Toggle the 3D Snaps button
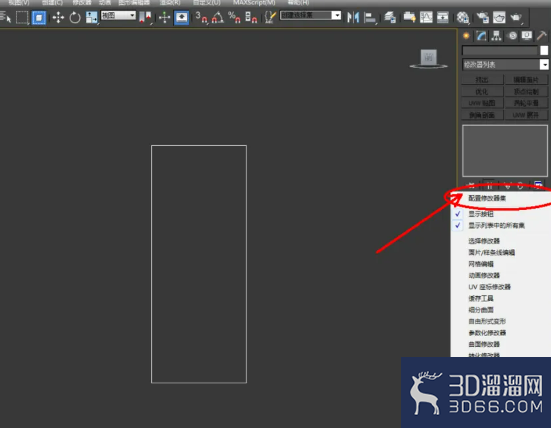Image resolution: width=551 pixels, height=428 pixels. pyautogui.click(x=201, y=17)
